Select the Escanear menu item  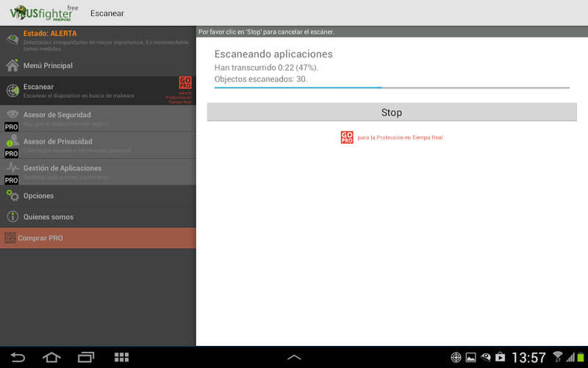[x=98, y=91]
